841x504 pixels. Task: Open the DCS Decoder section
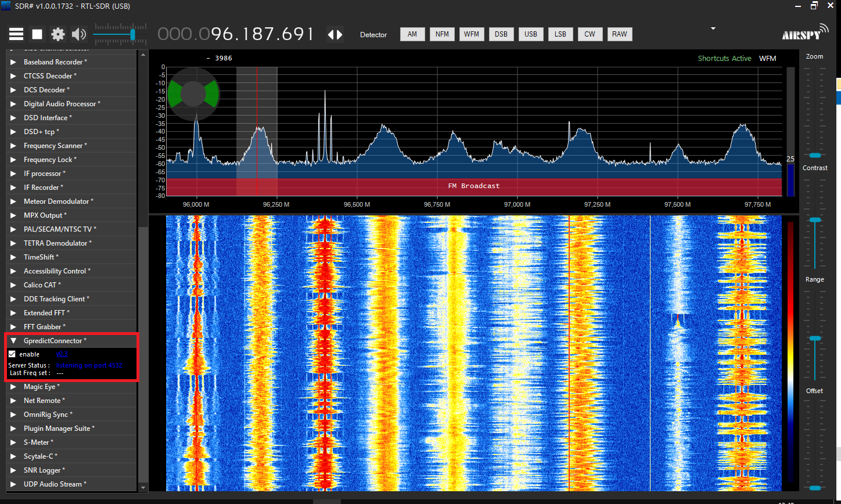point(71,90)
